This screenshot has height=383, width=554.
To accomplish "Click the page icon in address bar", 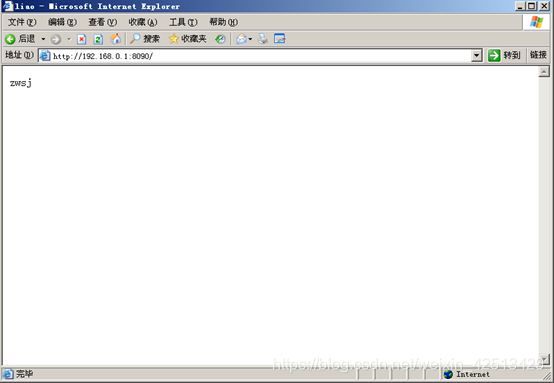I will [x=45, y=56].
